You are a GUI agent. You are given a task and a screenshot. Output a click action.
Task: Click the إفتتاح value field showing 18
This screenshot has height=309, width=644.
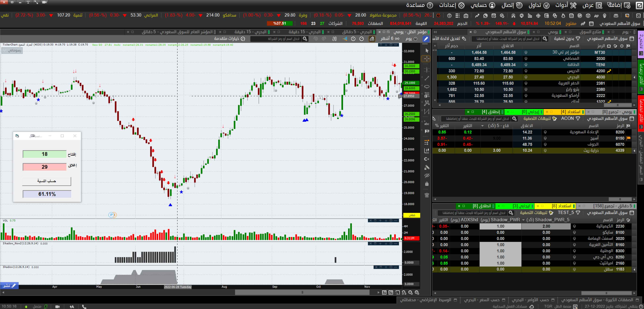coord(44,154)
